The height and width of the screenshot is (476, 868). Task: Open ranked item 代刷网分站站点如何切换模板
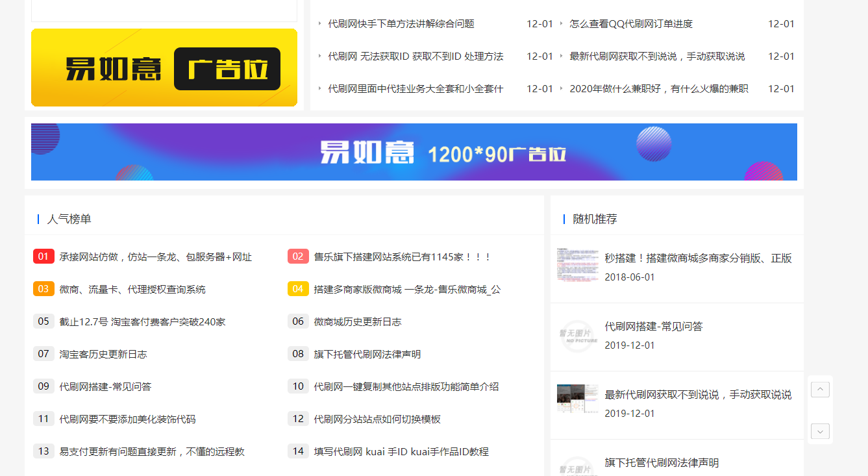tap(377, 420)
